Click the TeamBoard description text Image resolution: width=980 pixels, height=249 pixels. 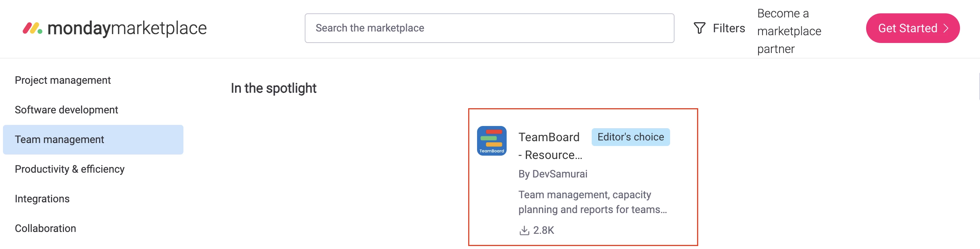coord(592,202)
